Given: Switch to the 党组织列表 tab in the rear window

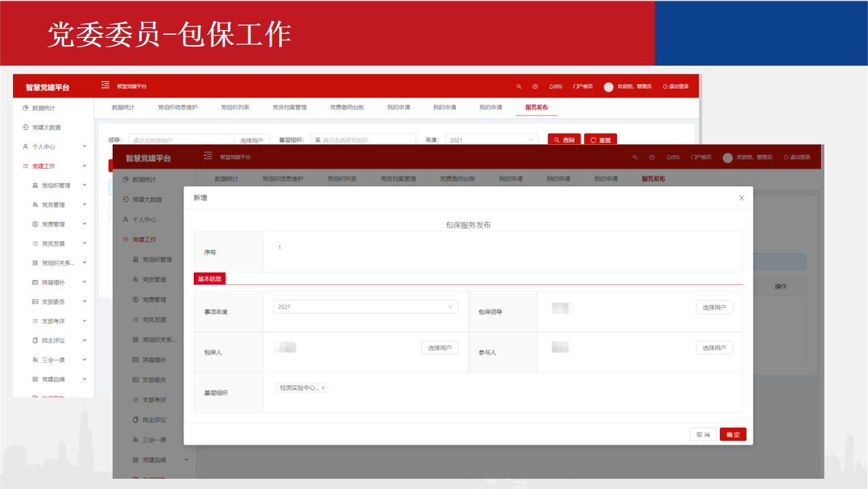Looking at the screenshot, I should (x=235, y=107).
